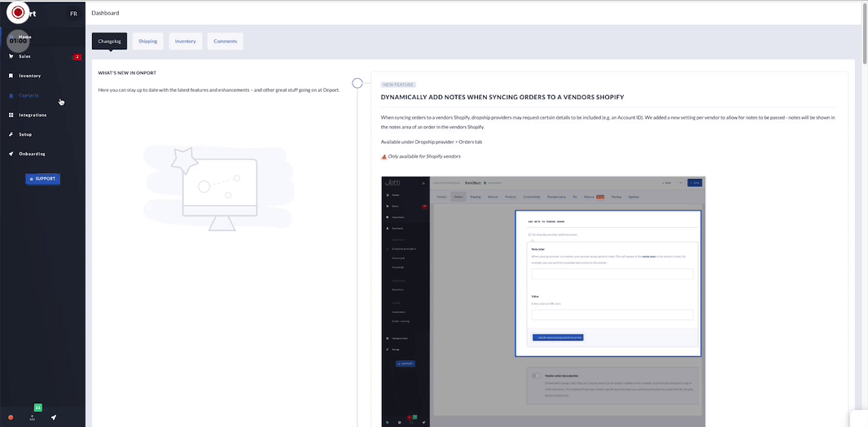Screen dimensions: 868x427
Task: Click 'Available under Dropship provider > Orders tab' text
Action: 432,142
